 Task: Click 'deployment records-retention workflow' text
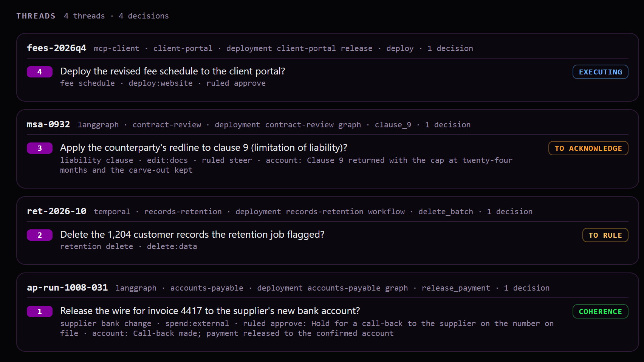320,212
